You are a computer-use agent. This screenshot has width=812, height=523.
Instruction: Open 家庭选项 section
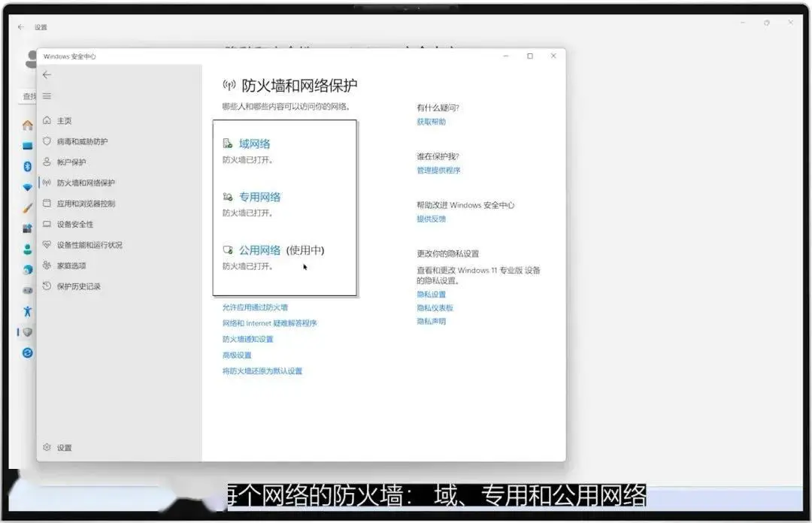pos(71,266)
